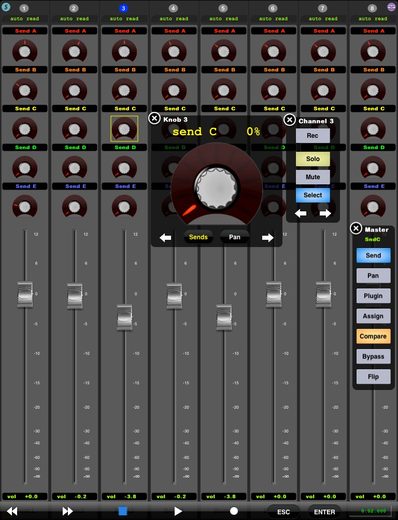The height and width of the screenshot is (520, 398).
Task: Close the Master popup
Action: [356, 228]
